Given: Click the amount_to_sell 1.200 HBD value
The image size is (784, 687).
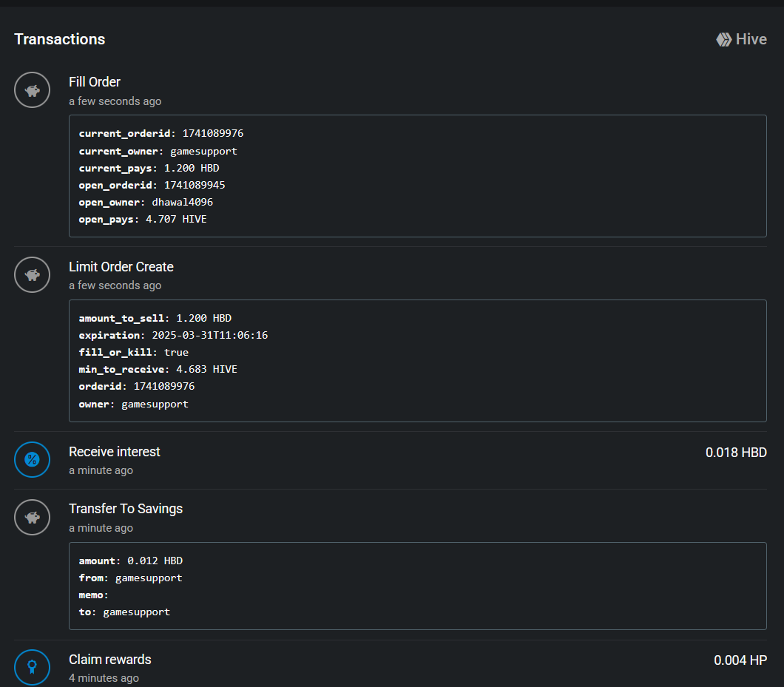Looking at the screenshot, I should pos(204,319).
